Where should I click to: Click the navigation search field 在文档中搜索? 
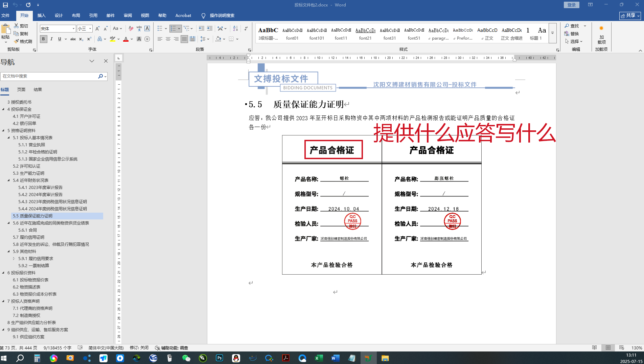[x=49, y=76]
